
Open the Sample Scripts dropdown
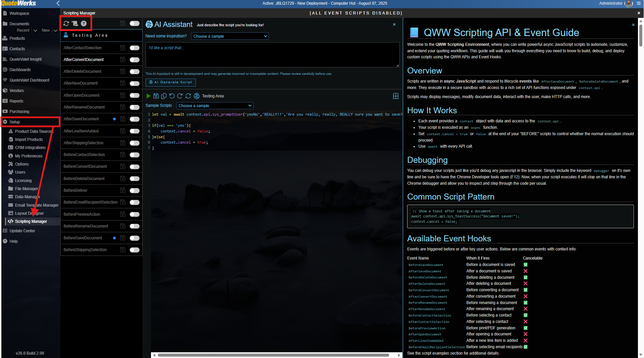click(215, 106)
